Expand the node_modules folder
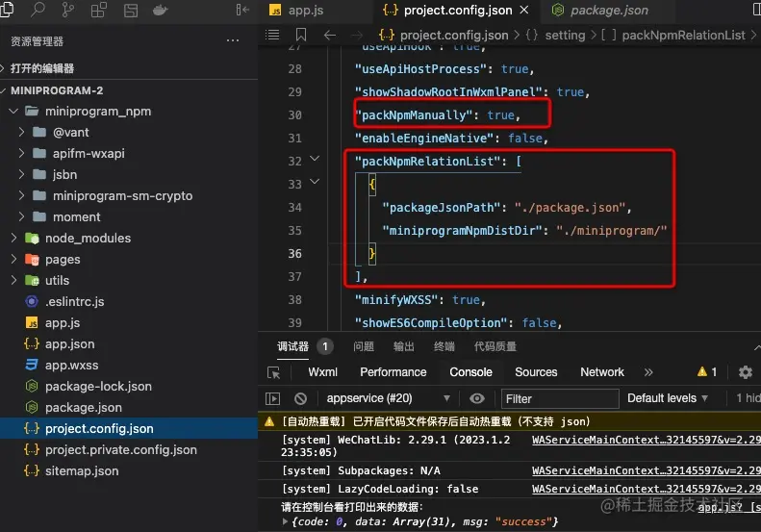 point(13,238)
